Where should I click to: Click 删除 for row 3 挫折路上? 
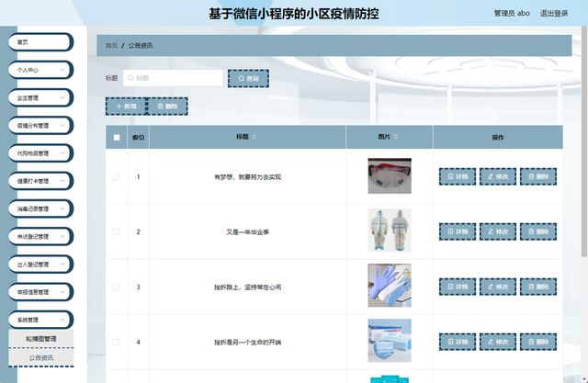[x=538, y=287]
